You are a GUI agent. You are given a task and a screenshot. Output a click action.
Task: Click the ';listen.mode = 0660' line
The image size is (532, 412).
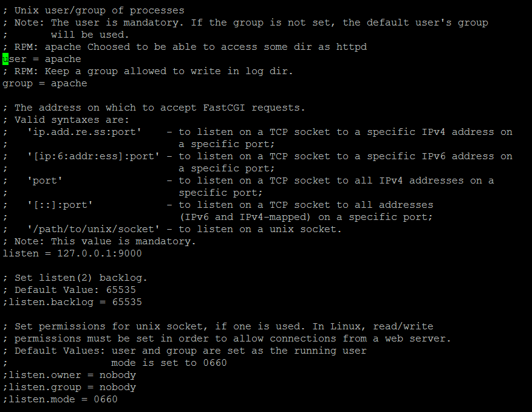pyautogui.click(x=60, y=399)
